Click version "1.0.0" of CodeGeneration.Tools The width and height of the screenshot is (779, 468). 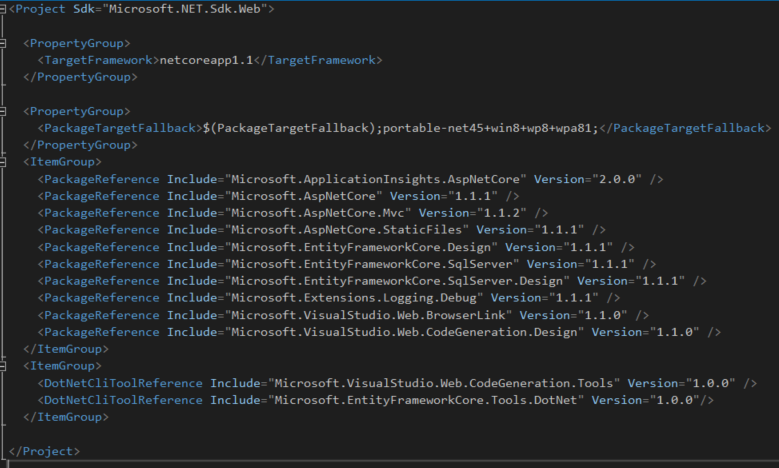(x=710, y=384)
